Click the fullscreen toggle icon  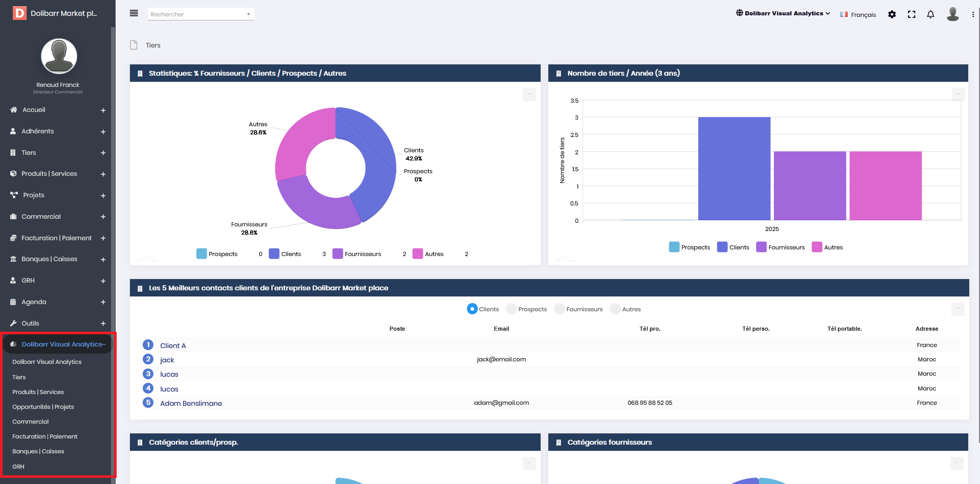click(911, 14)
